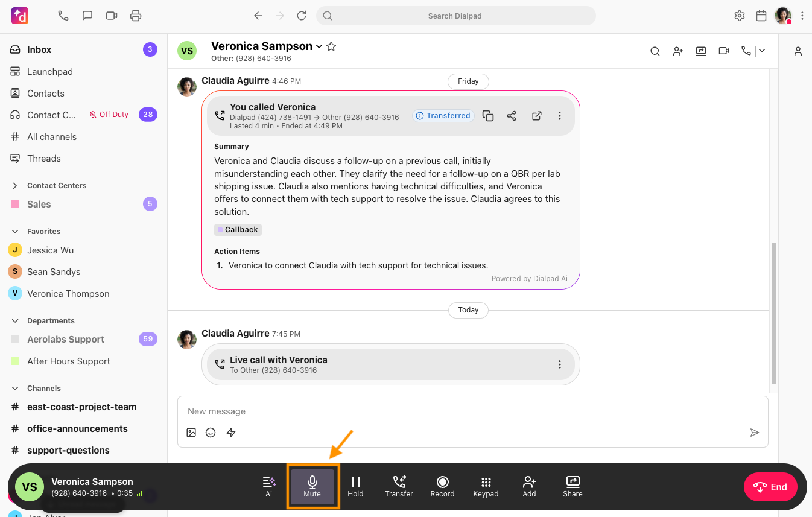Open the new message chat icon
The width and height of the screenshot is (812, 517).
tap(87, 16)
